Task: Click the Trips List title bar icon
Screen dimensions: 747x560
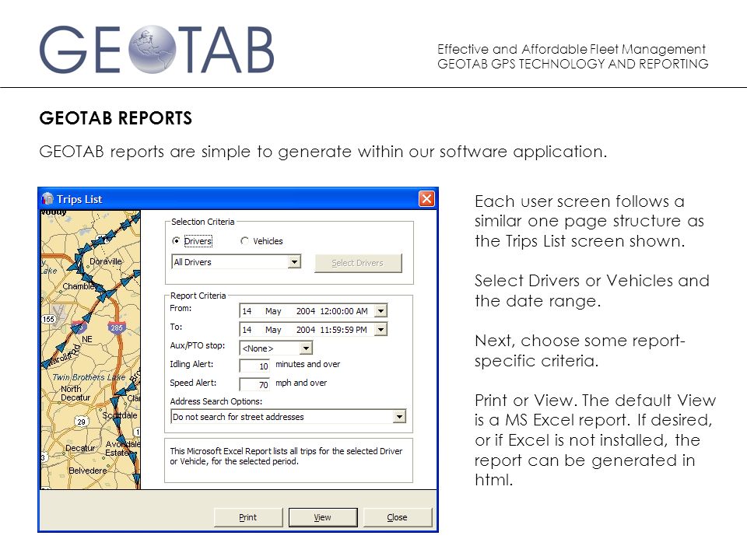Action: (47, 199)
